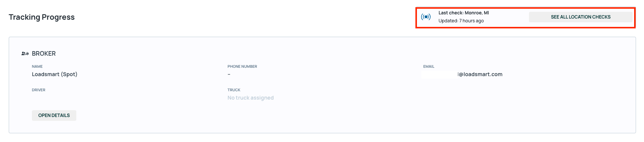Click the redacted portion of email
Screen dimensions: 644x142
(x=439, y=74)
